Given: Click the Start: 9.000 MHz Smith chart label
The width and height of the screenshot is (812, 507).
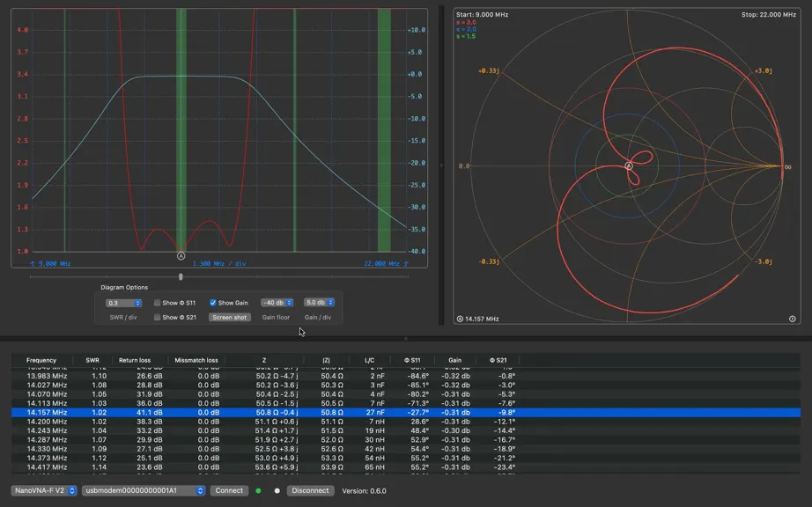Looking at the screenshot, I should [x=482, y=14].
